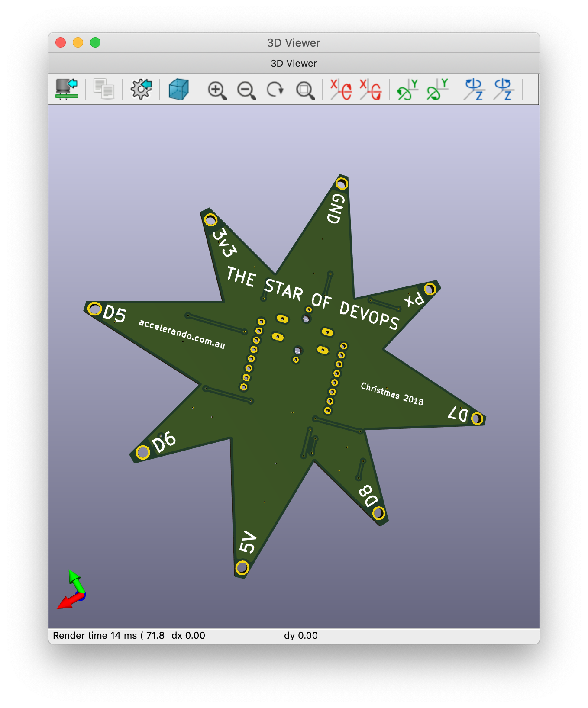Click the GND pad hole
This screenshot has width=588, height=708.
pos(342,184)
